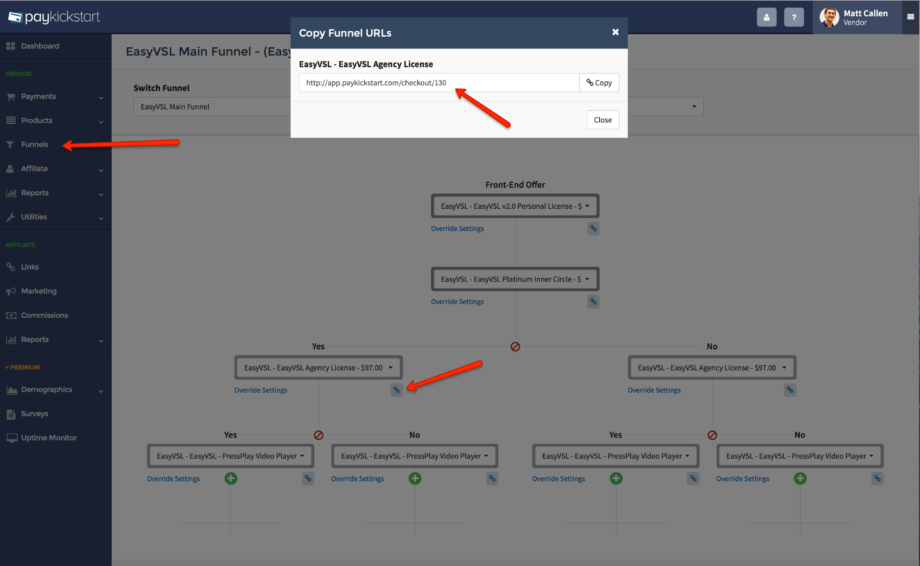
Task: Click link icon under Personal License offer
Action: [x=593, y=229]
